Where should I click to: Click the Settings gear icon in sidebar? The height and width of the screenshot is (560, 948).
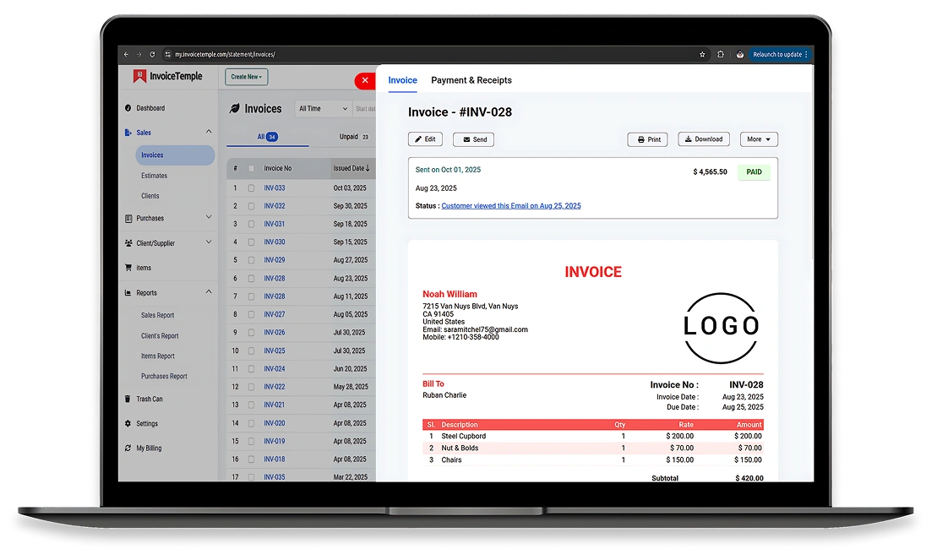pos(128,423)
